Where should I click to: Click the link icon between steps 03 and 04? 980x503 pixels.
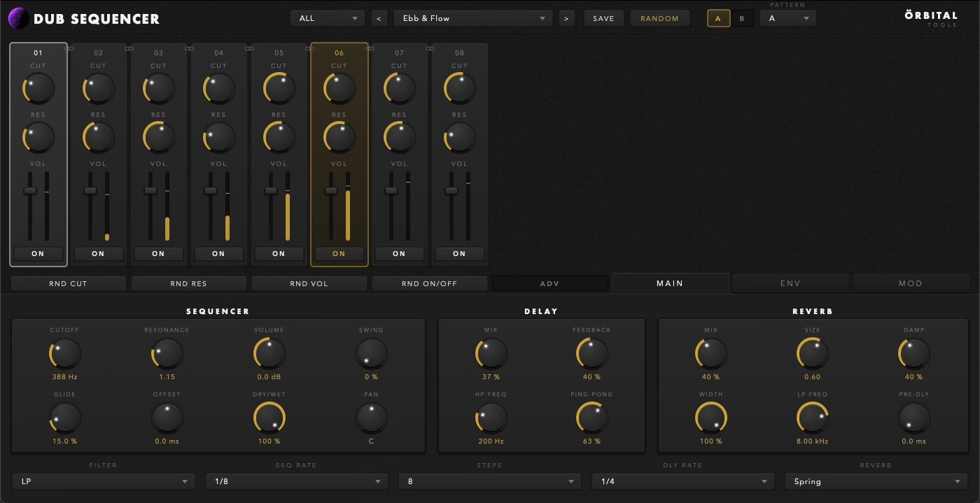(190, 48)
